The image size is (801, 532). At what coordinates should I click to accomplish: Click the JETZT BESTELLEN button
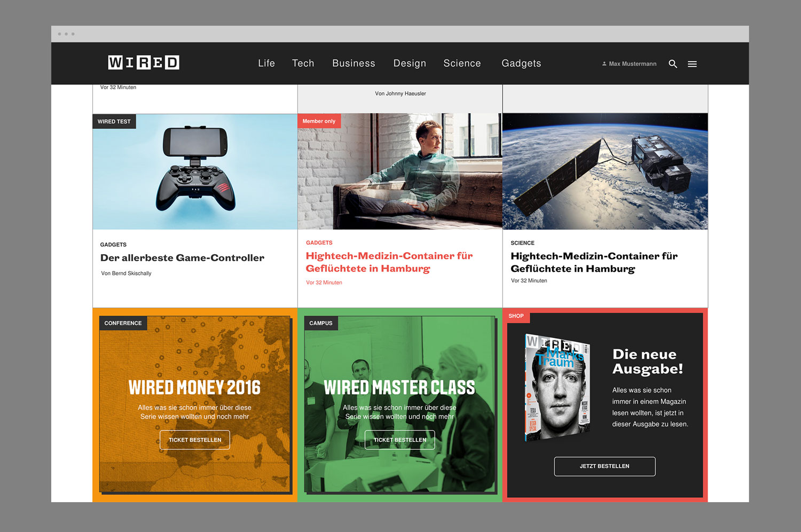604,466
